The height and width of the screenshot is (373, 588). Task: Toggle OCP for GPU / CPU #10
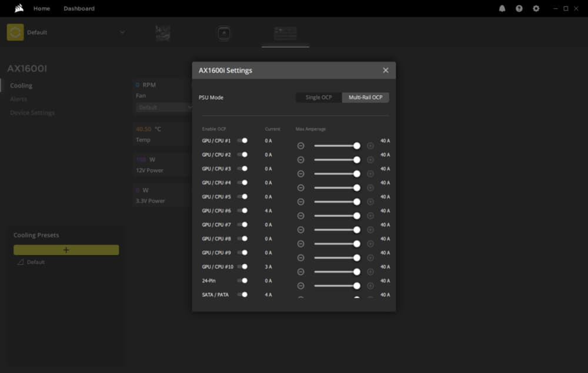(242, 267)
